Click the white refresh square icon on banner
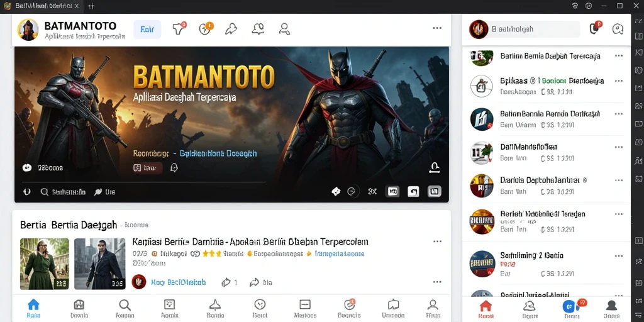The height and width of the screenshot is (322, 644). pyautogui.click(x=414, y=191)
